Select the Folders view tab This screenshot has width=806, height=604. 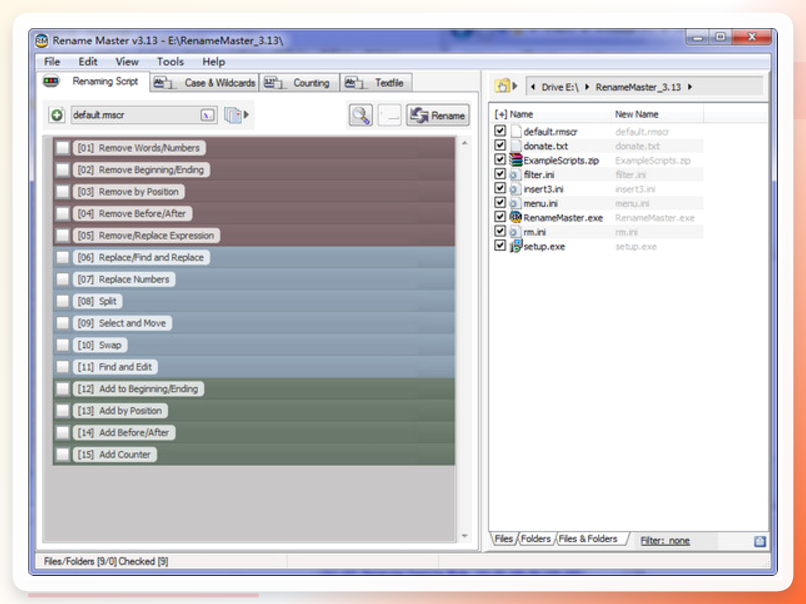coord(536,539)
